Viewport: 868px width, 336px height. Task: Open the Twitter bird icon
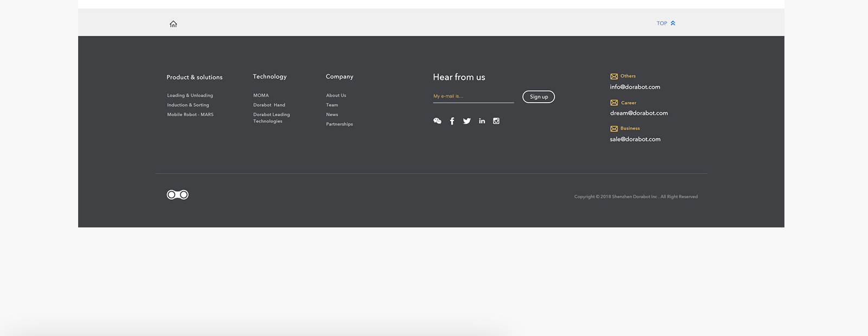click(467, 121)
